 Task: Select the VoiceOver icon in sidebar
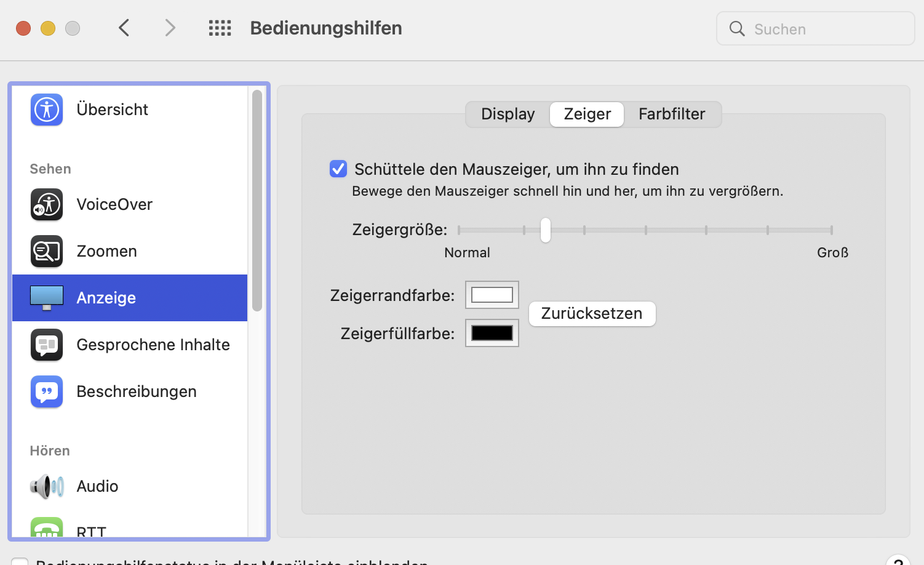(x=47, y=204)
